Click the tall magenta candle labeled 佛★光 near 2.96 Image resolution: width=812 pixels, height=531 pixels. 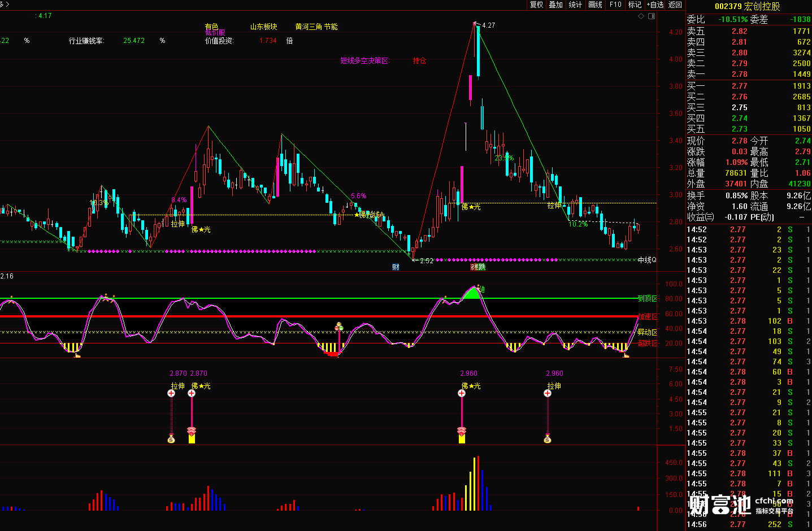click(x=462, y=184)
